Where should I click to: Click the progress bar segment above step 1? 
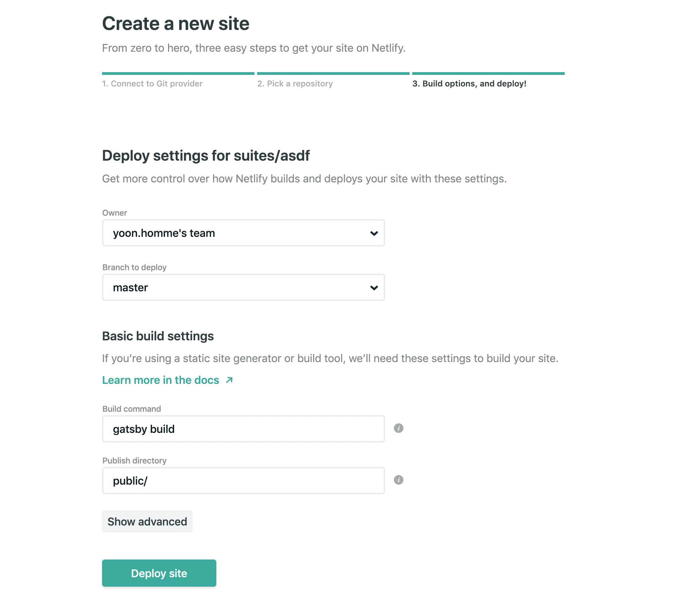coord(178,74)
